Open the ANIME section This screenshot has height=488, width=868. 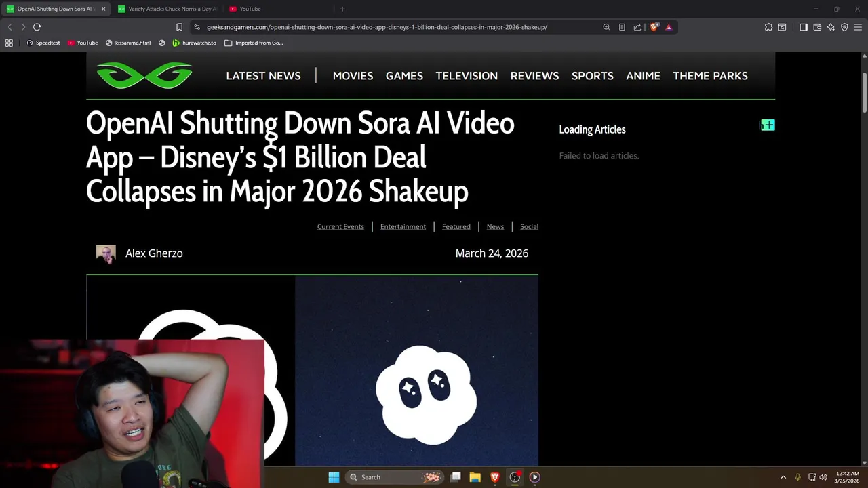tap(643, 75)
